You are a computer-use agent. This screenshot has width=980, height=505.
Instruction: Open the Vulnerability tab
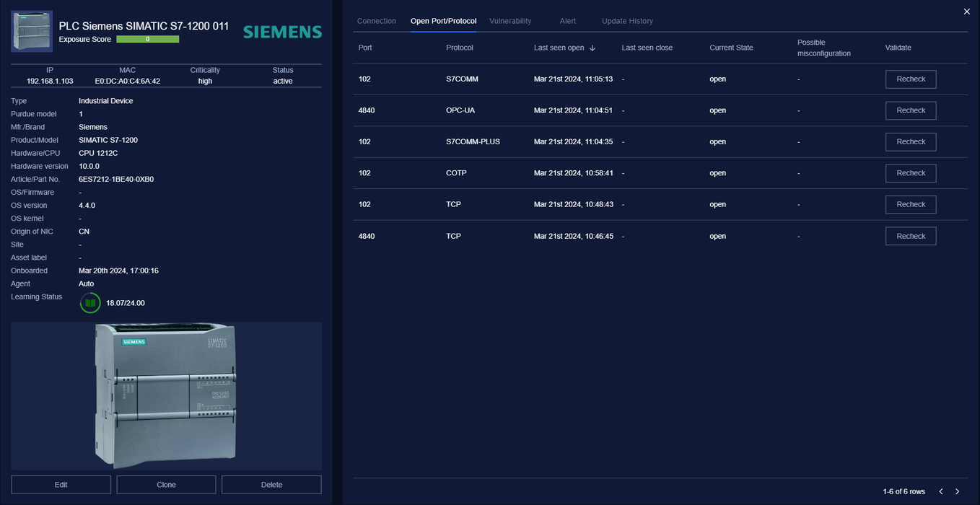coord(510,21)
